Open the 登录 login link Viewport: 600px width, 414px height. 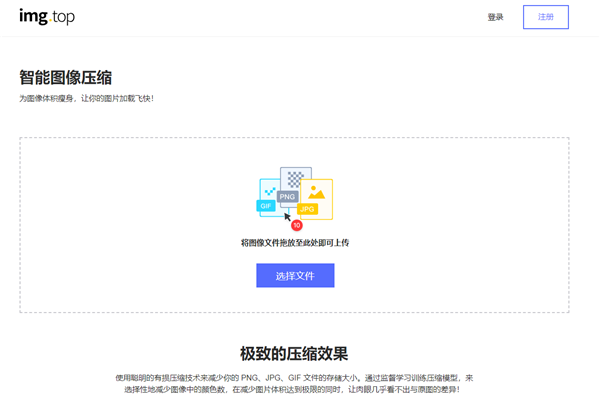pos(495,17)
